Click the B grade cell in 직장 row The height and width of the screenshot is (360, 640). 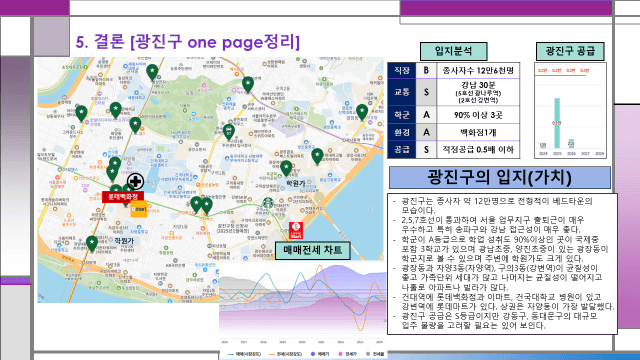pyautogui.click(x=426, y=71)
